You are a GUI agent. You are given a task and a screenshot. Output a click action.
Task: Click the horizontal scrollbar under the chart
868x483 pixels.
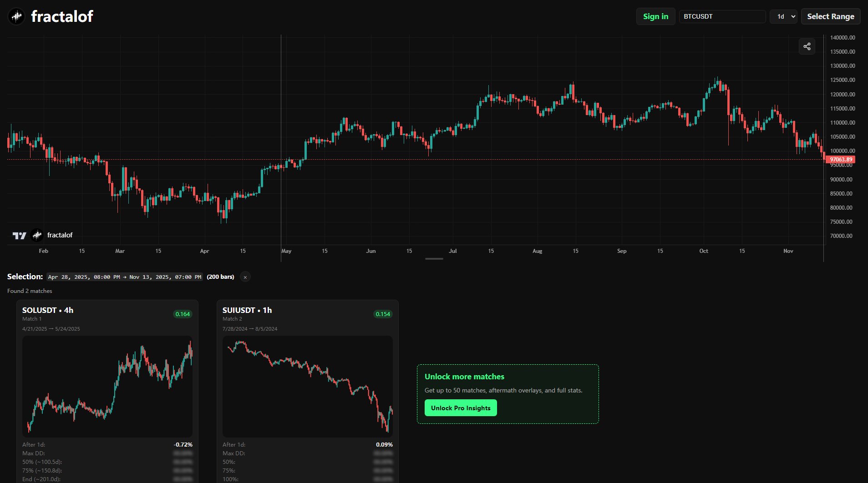(x=434, y=258)
